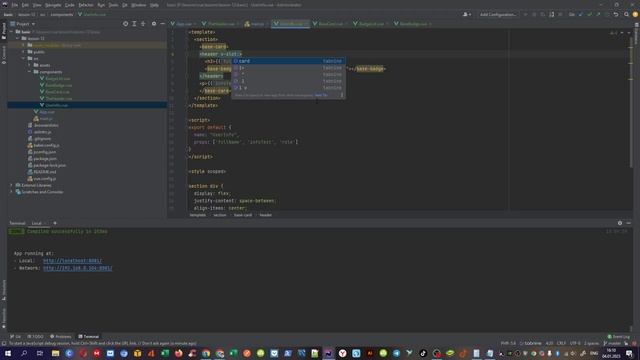Screen dimensions: 640x360
Task: Collapse the src folder
Action: pos(23,58)
